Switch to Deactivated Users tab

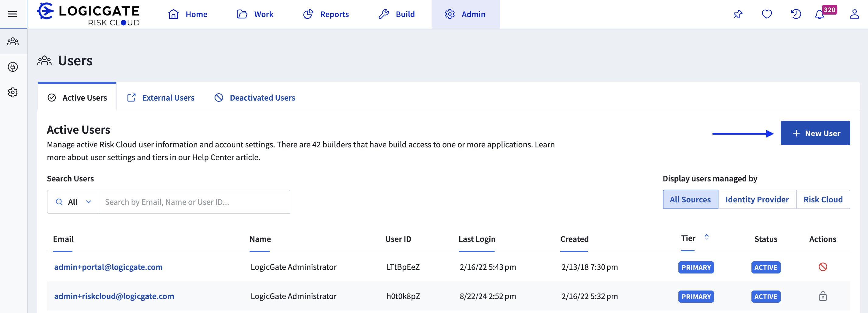tap(254, 98)
